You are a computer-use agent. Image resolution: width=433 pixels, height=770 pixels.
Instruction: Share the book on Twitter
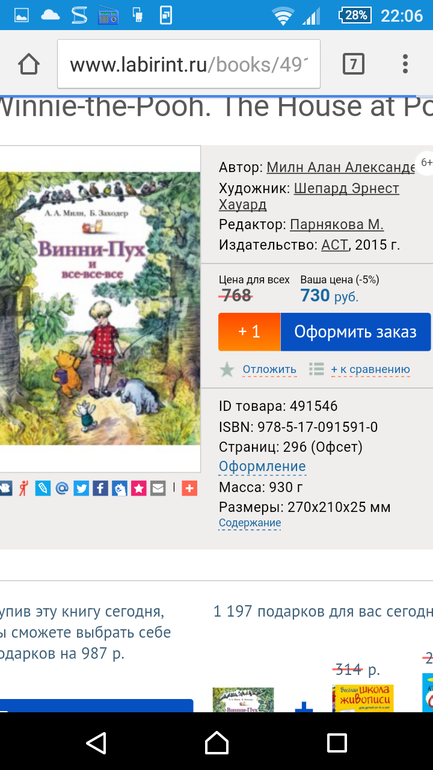click(x=81, y=488)
